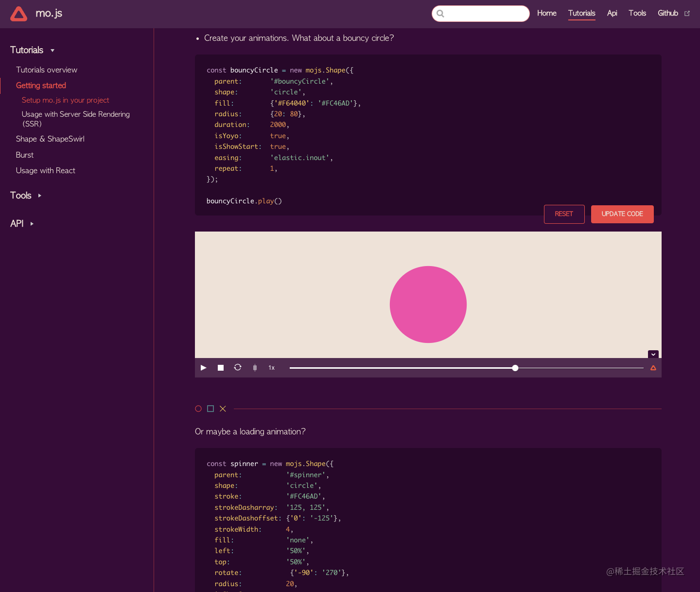Expand the Tools sidebar section
Screen dimensions: 700x592
tap(26, 196)
